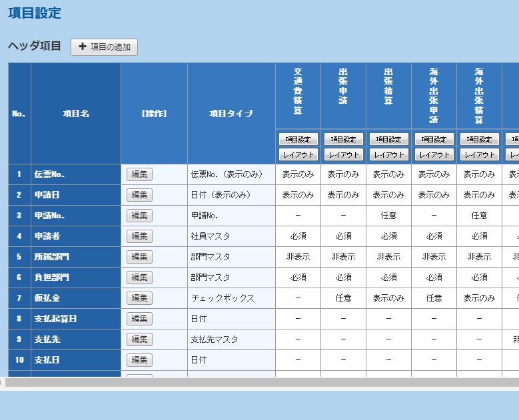Edit the 所属部門 row

[139, 257]
